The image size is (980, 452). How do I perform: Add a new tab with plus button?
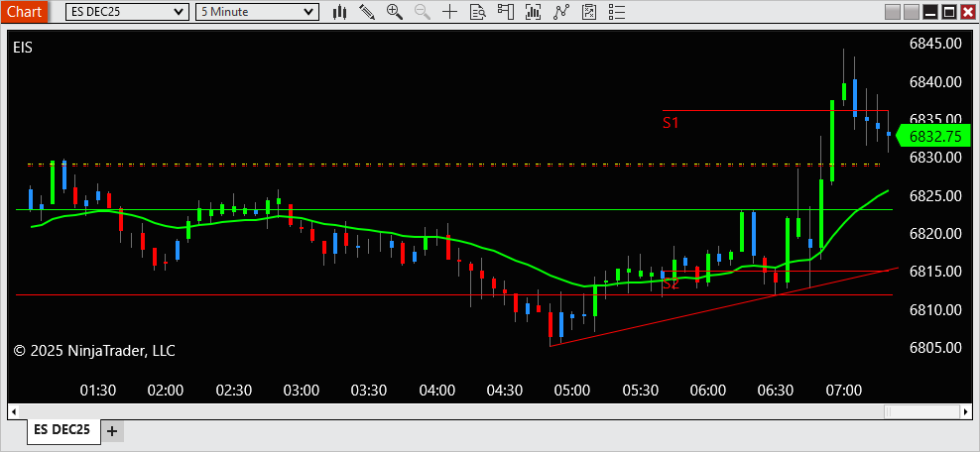click(x=112, y=431)
